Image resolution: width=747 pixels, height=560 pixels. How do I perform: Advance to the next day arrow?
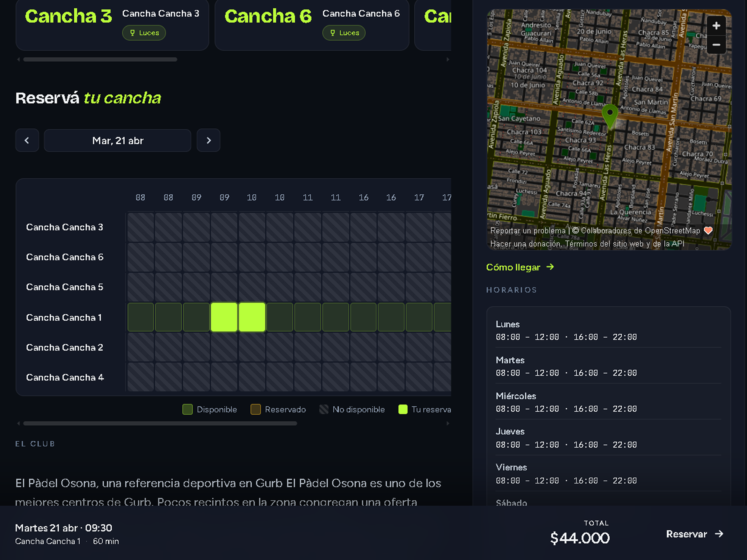click(x=209, y=141)
